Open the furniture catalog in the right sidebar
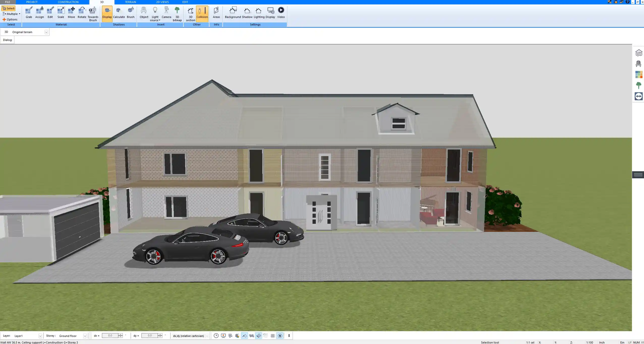This screenshot has width=644, height=344. pos(639,63)
